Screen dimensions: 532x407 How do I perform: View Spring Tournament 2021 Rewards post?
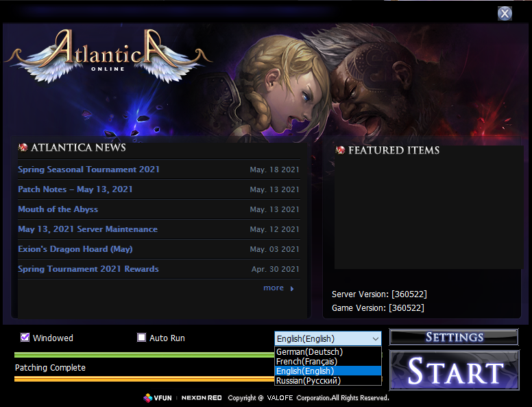pyautogui.click(x=88, y=269)
